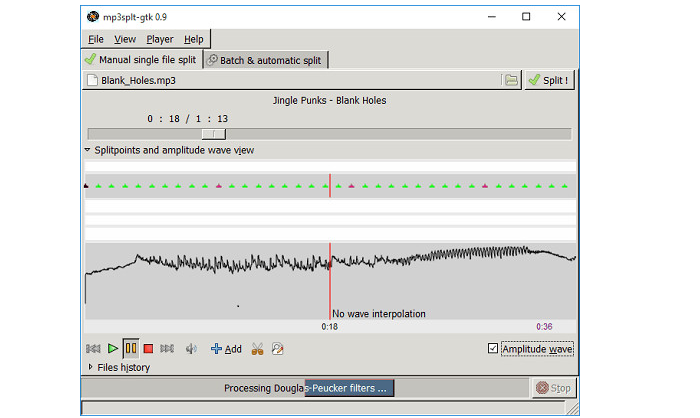This screenshot has height=418, width=700.
Task: Click the volume speaker icon
Action: (x=192, y=349)
